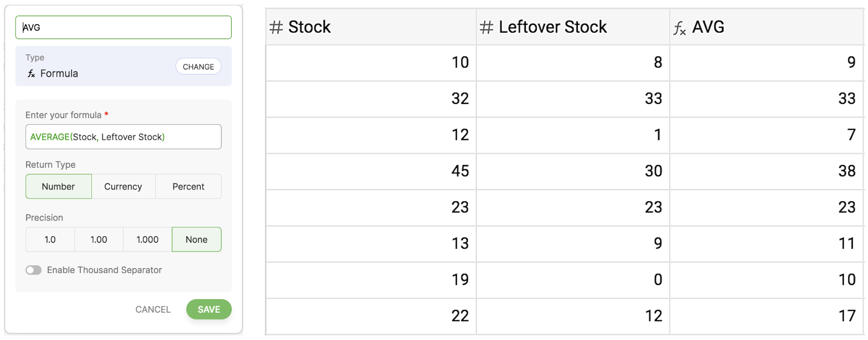Set precision to 1.0

(50, 240)
